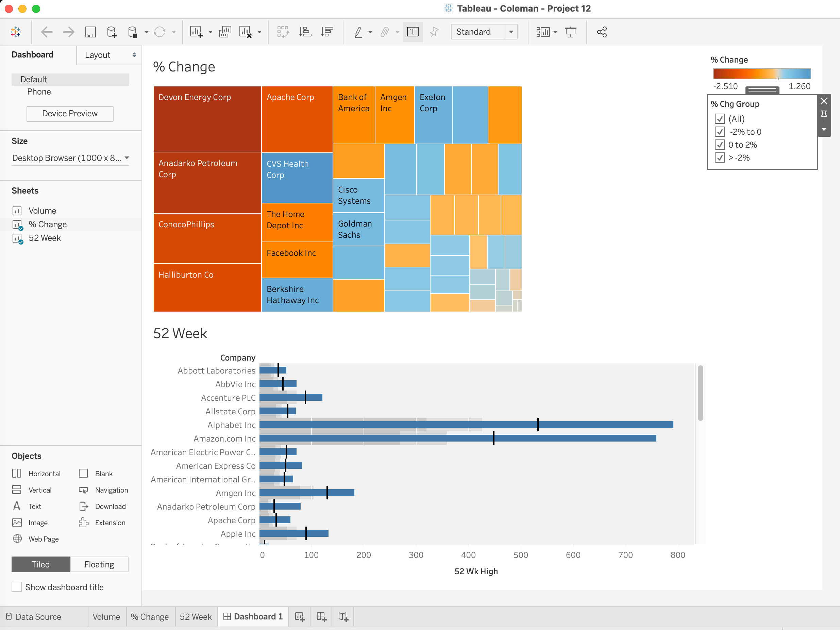Click the Sort Ascending icon
This screenshot has height=630, width=840.
click(305, 32)
